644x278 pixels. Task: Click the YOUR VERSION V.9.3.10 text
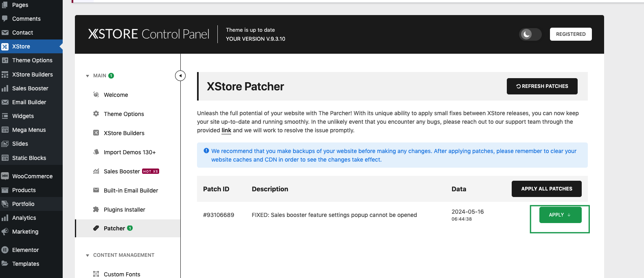256,39
